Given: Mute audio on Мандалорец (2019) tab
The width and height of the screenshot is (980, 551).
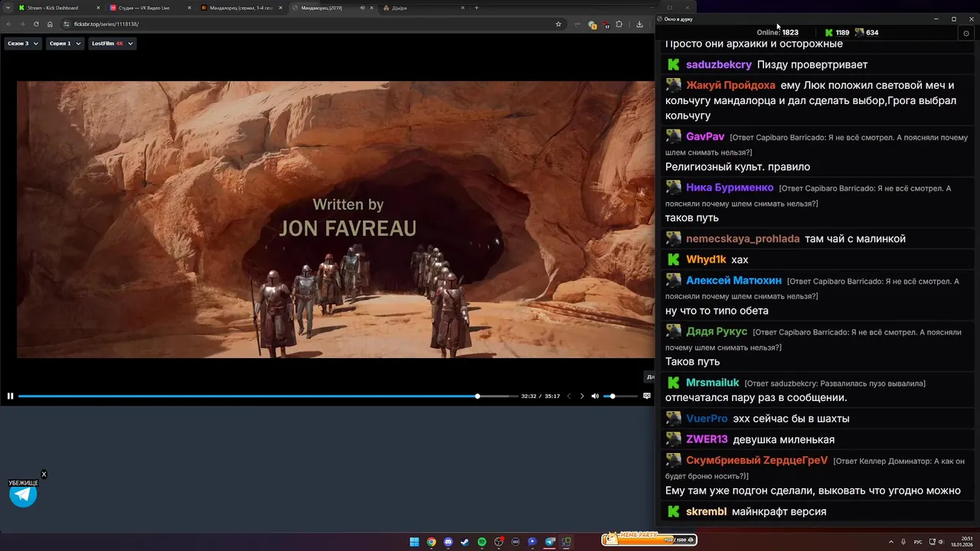Looking at the screenshot, I should point(362,8).
